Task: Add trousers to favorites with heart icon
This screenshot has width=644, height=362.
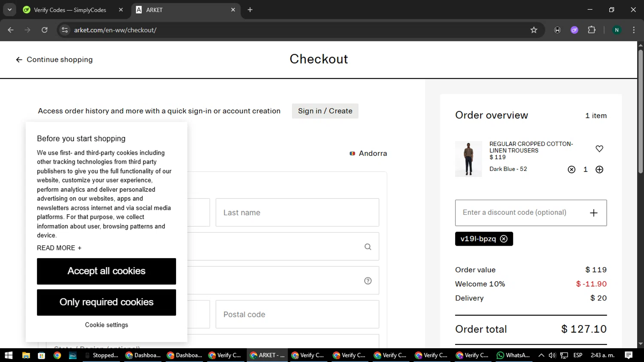Action: point(599,149)
